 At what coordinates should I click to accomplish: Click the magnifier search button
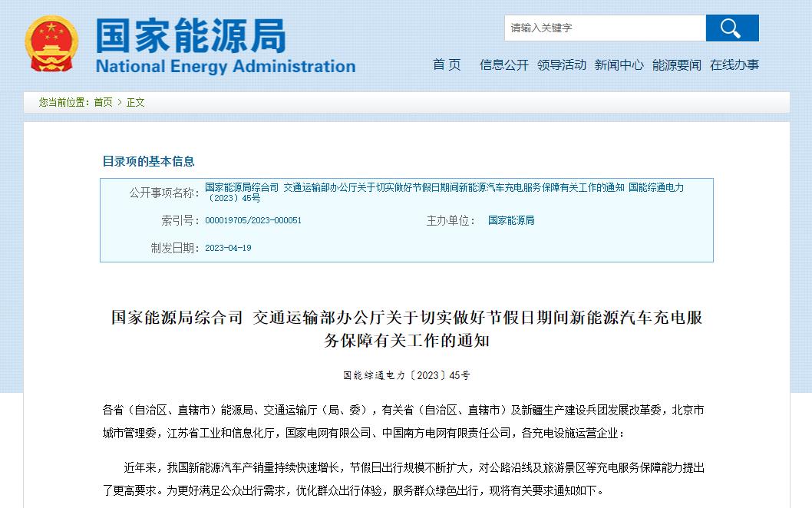pyautogui.click(x=731, y=28)
